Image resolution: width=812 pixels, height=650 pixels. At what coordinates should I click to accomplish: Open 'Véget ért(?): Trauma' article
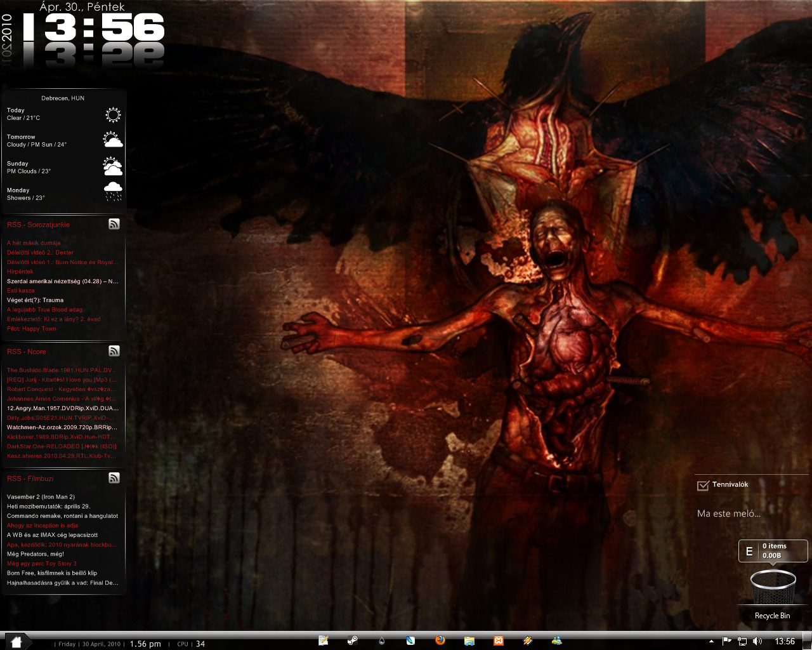coord(35,300)
